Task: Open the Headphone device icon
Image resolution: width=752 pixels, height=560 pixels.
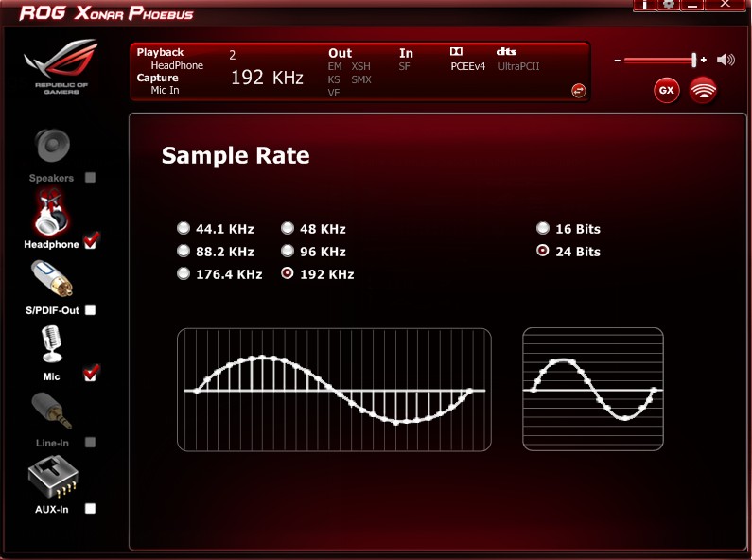Action: coord(51,214)
